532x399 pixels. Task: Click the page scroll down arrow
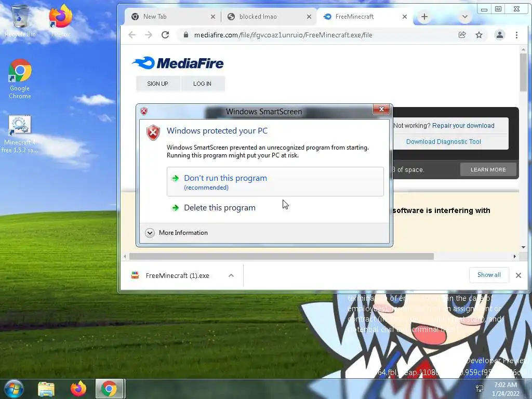[x=523, y=247]
